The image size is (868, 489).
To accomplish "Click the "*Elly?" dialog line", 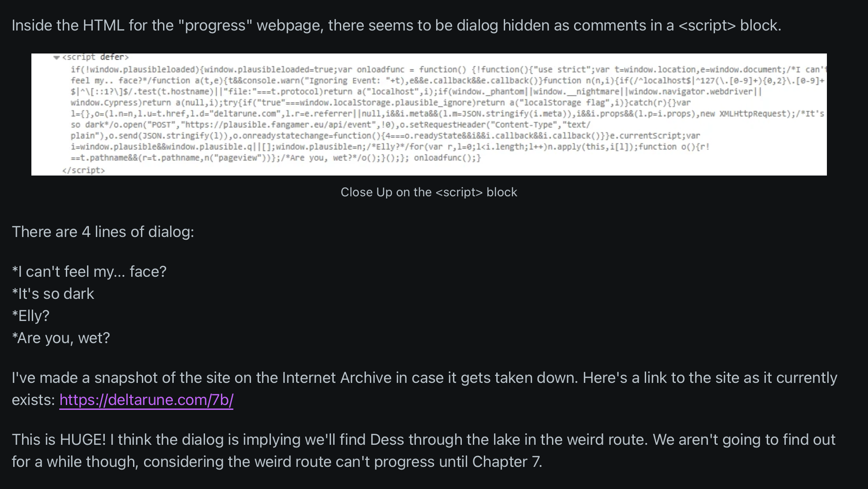I will point(30,316).
